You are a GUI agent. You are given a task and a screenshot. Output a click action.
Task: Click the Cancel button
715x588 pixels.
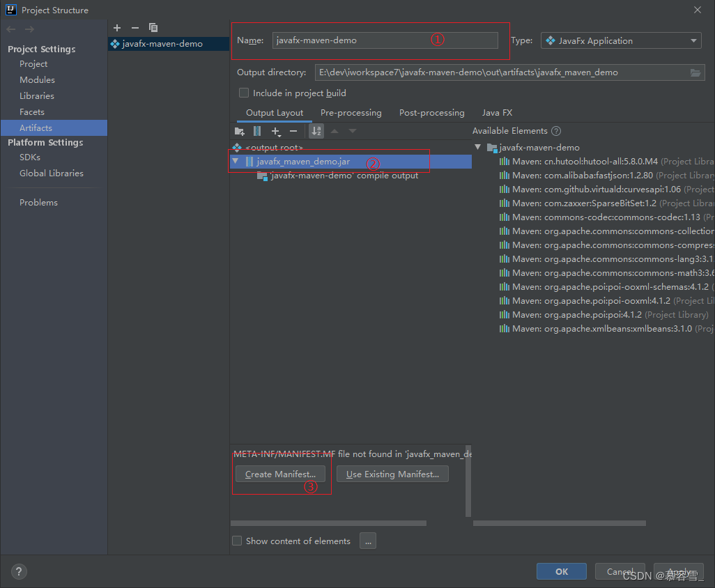(620, 571)
